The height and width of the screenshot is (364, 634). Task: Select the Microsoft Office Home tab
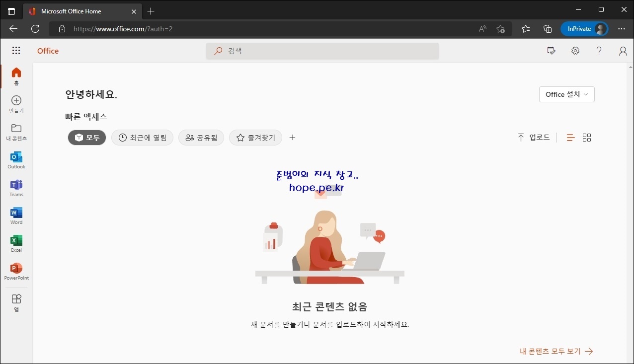tap(82, 11)
